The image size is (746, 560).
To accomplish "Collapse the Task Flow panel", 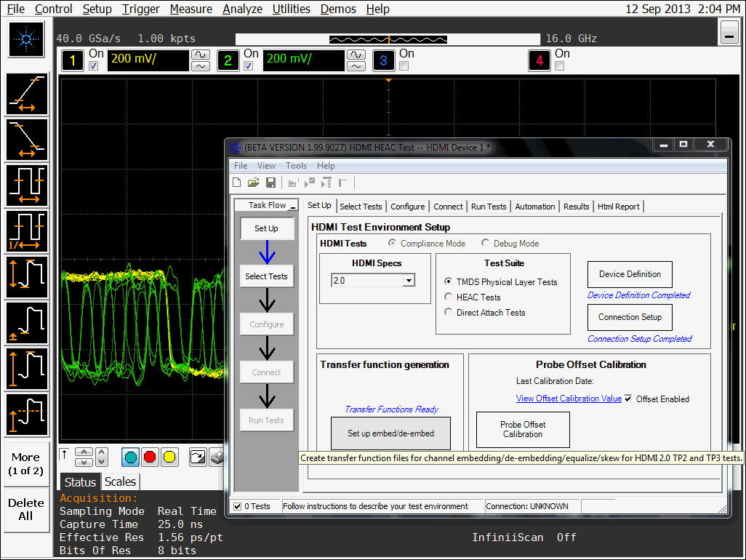I will pos(293,207).
